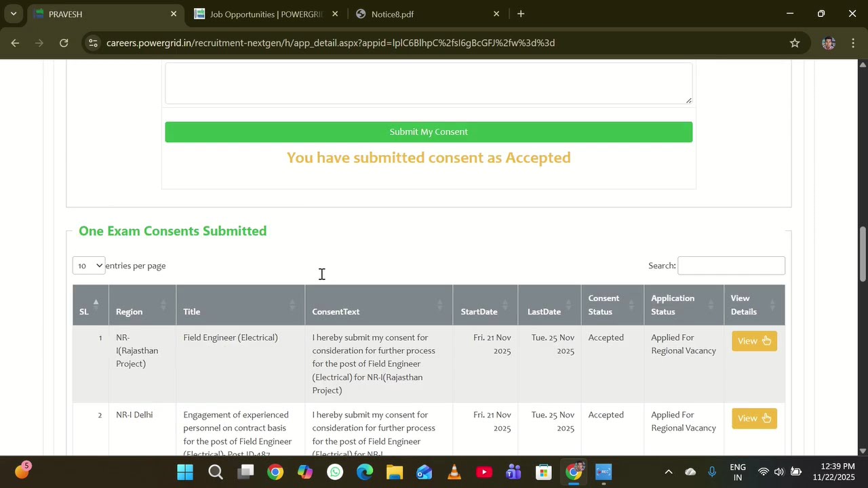Open WhatsApp from the taskbar
The image size is (868, 488).
[x=335, y=472]
